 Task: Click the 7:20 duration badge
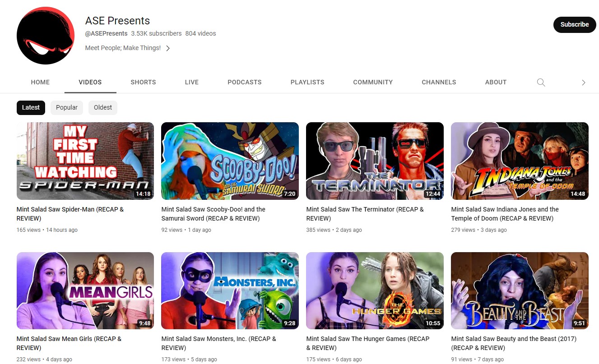coord(289,194)
